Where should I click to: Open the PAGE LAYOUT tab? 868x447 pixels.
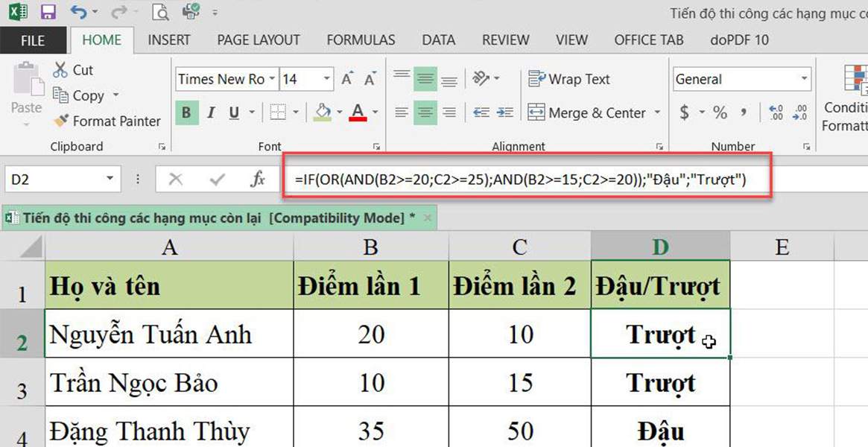[x=258, y=39]
